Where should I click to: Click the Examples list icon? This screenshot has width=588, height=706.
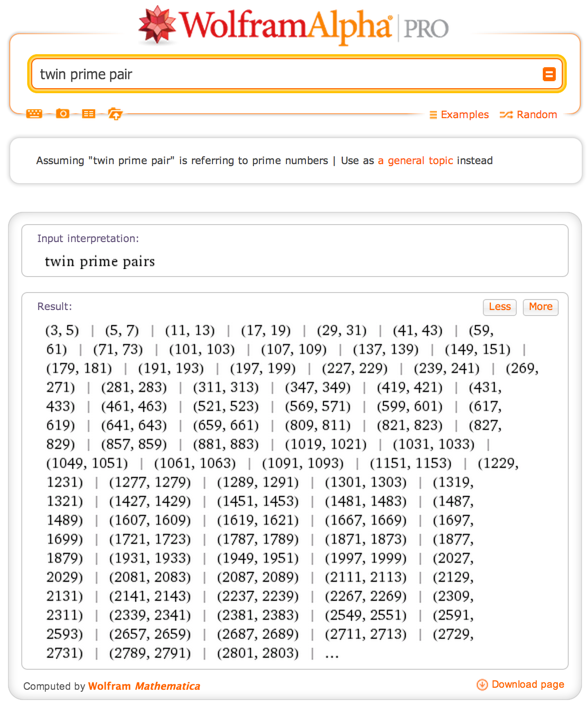[x=433, y=115]
